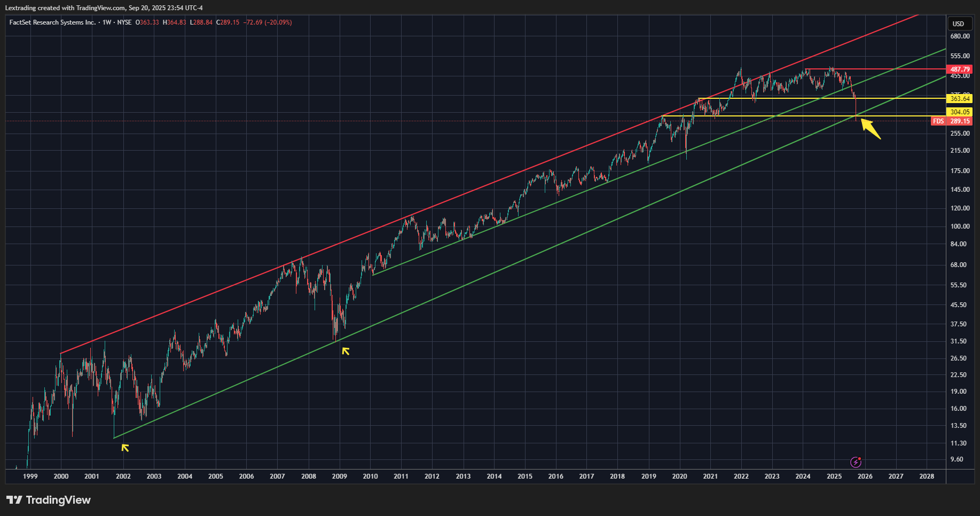The image size is (980, 516).
Task: Click the 2002 year label on time axis
Action: coord(123,476)
